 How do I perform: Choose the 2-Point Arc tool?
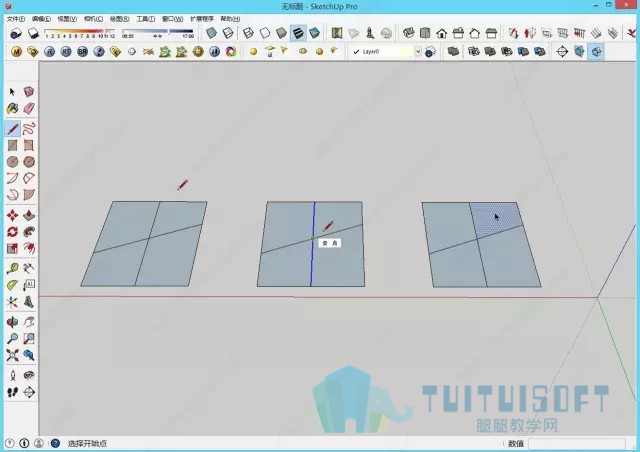point(29,178)
